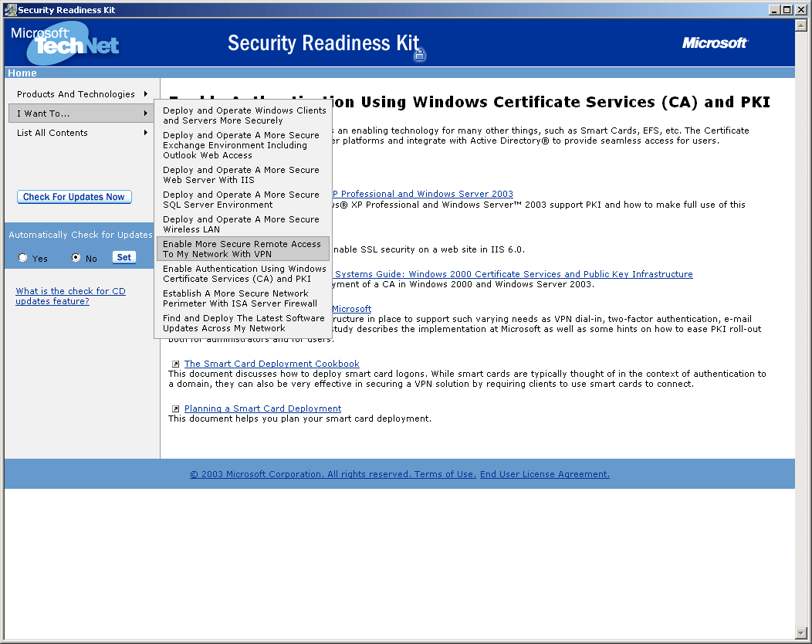Click the scrollbar down arrow
The width and height of the screenshot is (812, 644).
(801, 633)
